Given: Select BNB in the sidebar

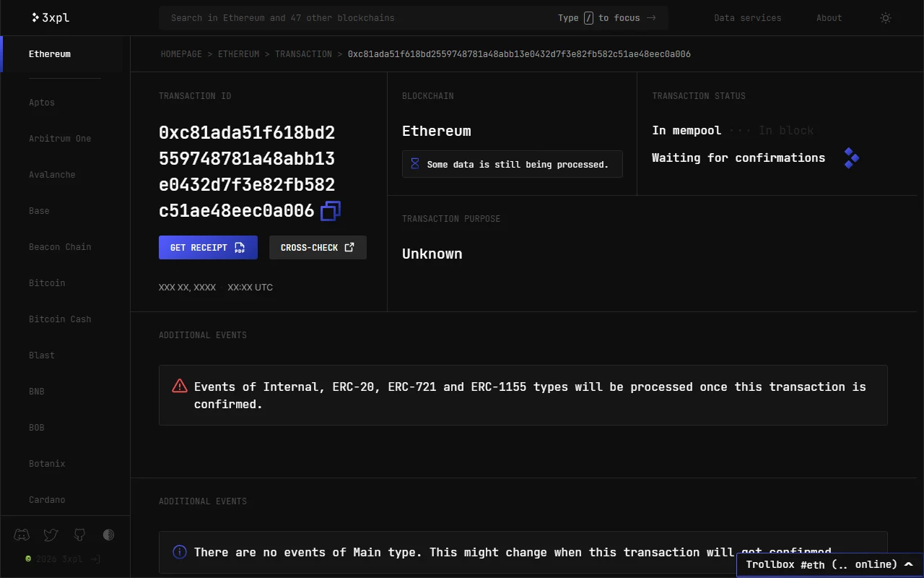Looking at the screenshot, I should coord(37,392).
